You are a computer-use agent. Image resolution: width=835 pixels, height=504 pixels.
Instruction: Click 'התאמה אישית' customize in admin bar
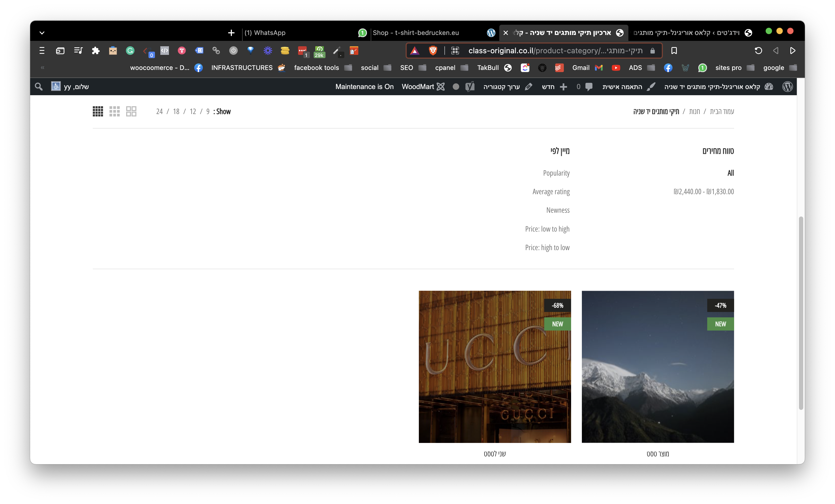tap(629, 87)
